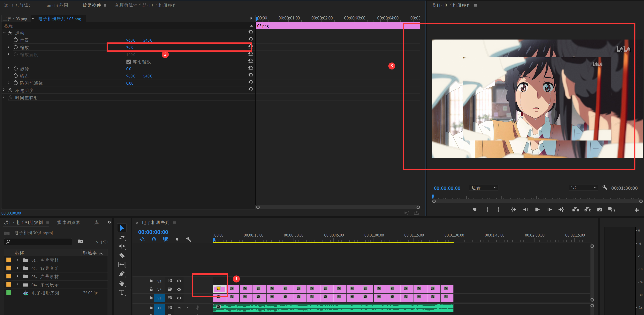Expand the Scale property
644x315 pixels.
(9, 47)
